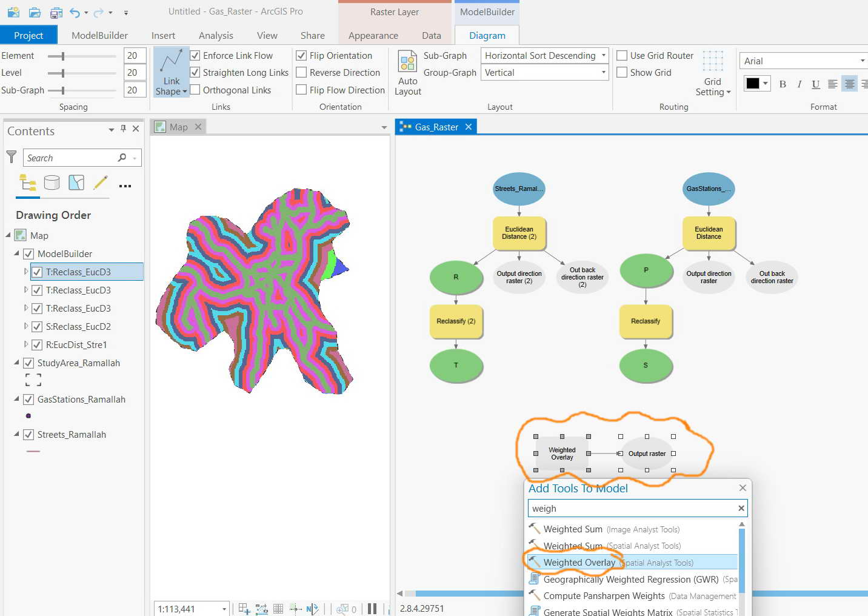The image size is (868, 616).
Task: Enable the Orthogonal Links checkbox
Action: tap(195, 90)
